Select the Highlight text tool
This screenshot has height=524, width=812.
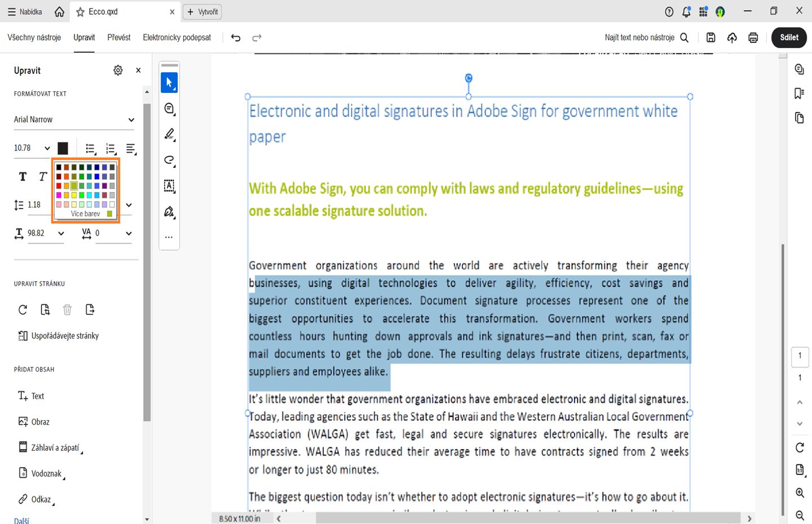coord(169,134)
